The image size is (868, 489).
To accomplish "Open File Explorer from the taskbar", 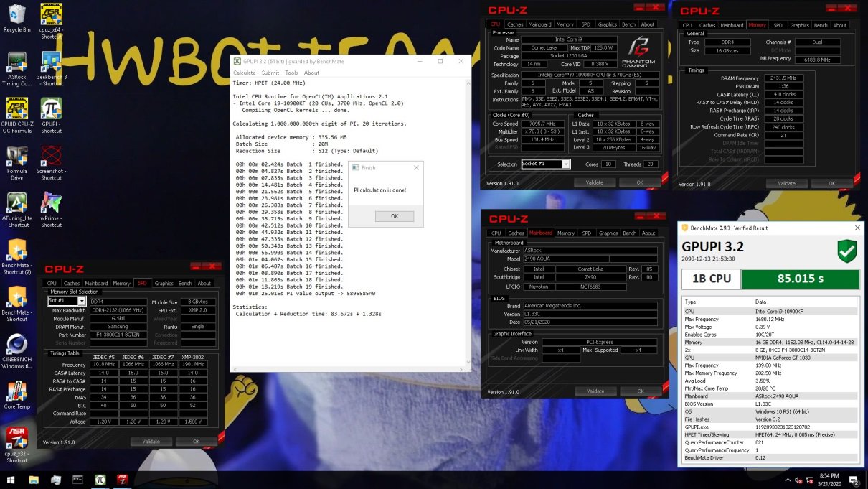I will click(x=55, y=480).
